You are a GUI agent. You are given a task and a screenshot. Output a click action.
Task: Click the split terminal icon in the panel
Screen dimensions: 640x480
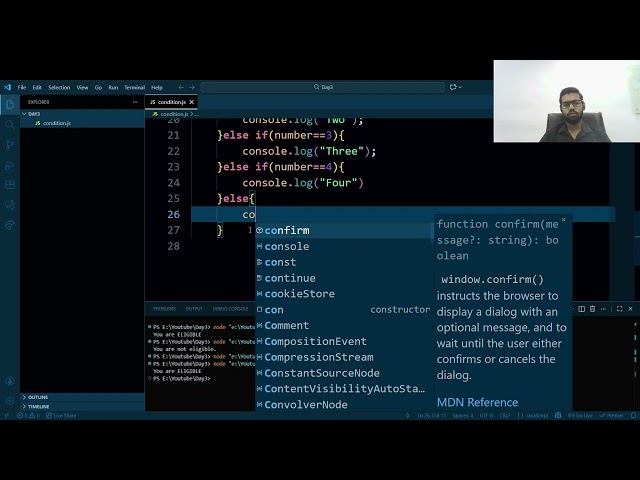click(x=582, y=309)
